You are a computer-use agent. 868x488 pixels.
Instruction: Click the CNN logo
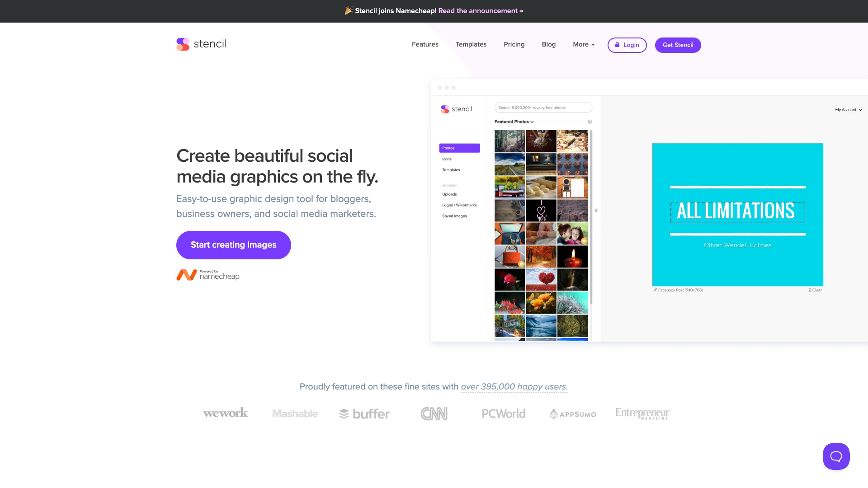434,413
